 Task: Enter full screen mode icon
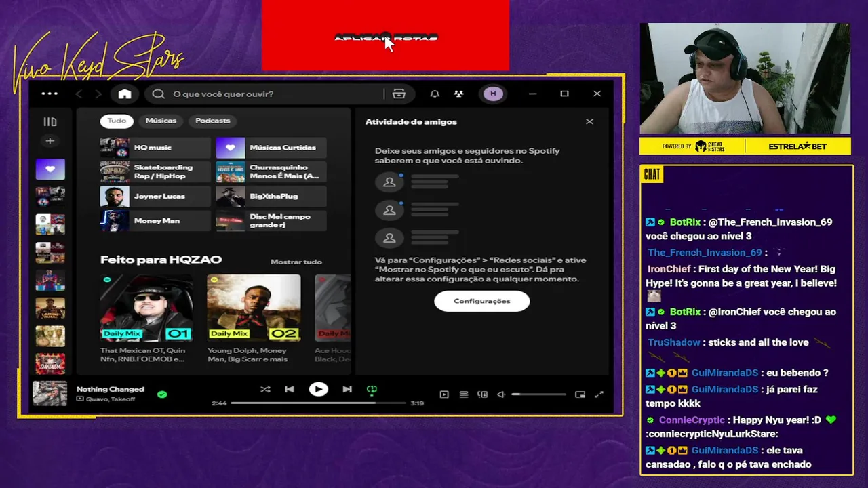599,394
